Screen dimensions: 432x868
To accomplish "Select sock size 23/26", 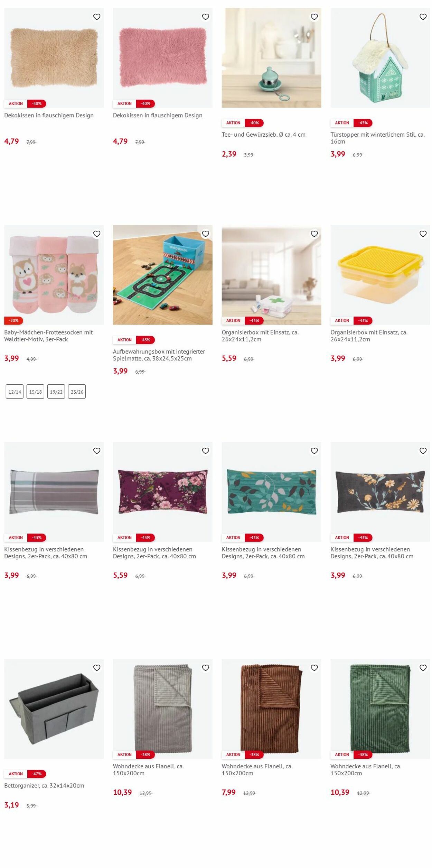I will coord(77,392).
